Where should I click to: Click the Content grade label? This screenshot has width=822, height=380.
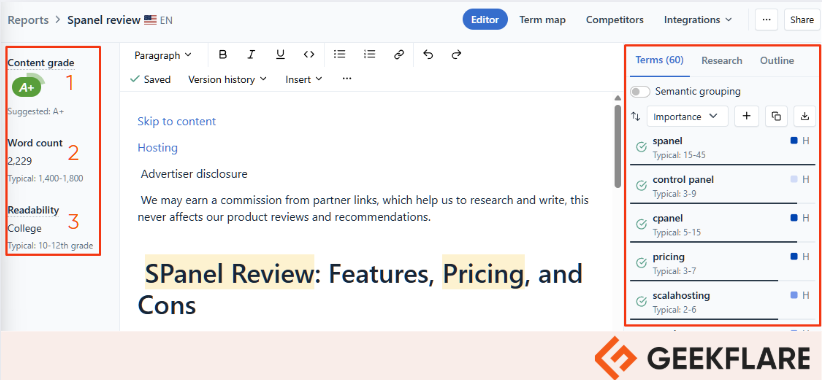tap(41, 62)
